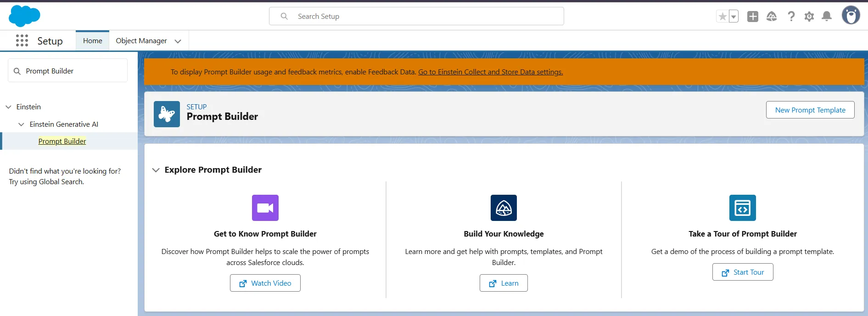The width and height of the screenshot is (868, 316).
Task: Open the user profile avatar
Action: click(851, 16)
